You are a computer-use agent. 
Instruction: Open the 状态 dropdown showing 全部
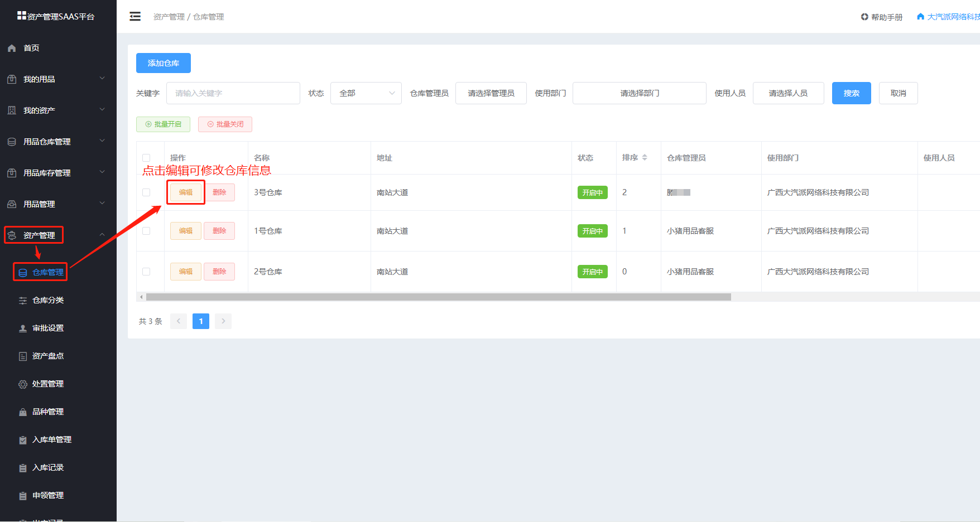click(366, 93)
